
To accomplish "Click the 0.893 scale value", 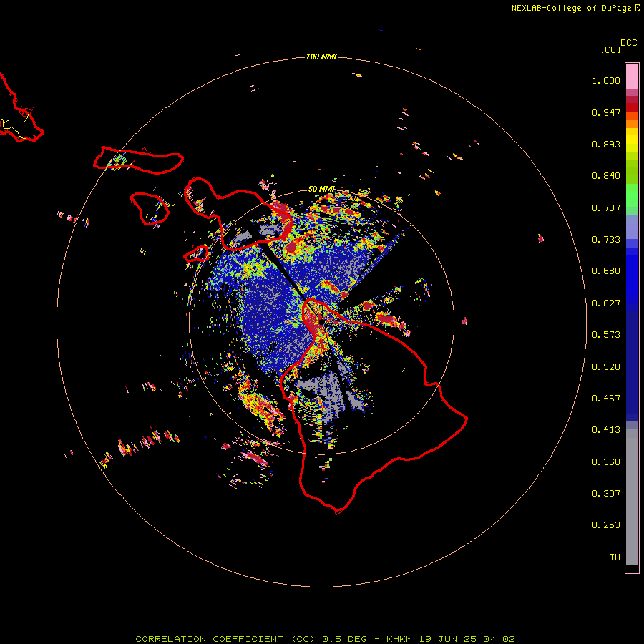I will coord(606,144).
